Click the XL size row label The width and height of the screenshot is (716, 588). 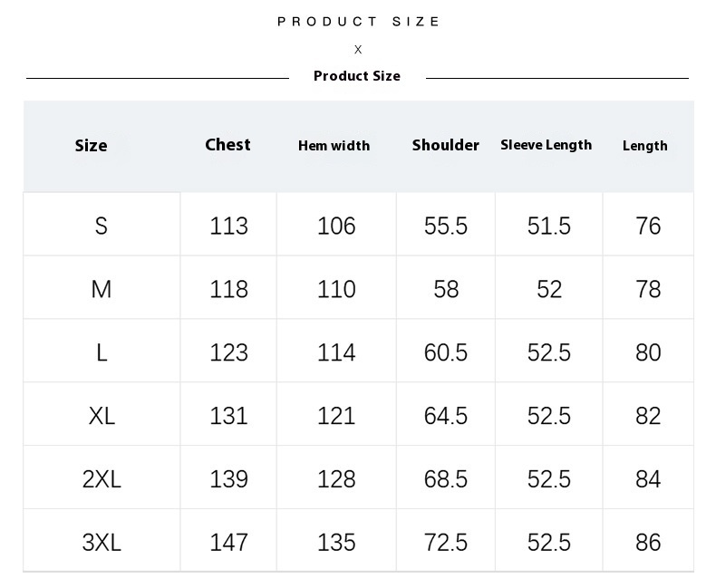(102, 416)
